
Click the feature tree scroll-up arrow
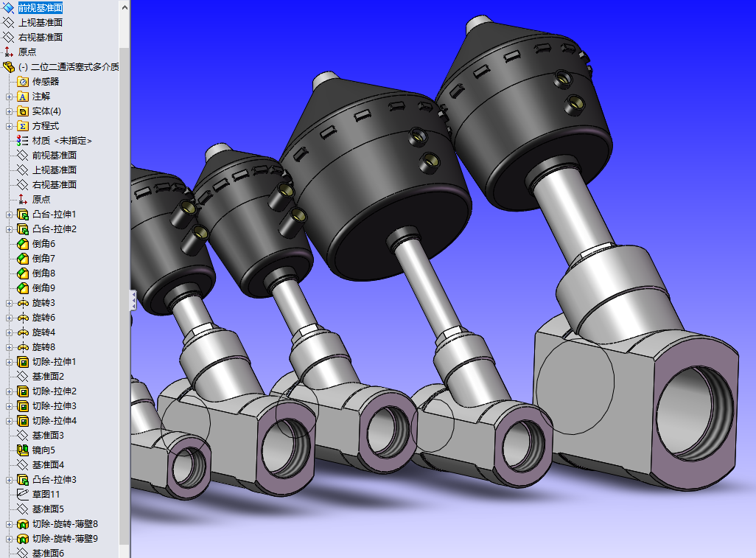tap(125, 7)
